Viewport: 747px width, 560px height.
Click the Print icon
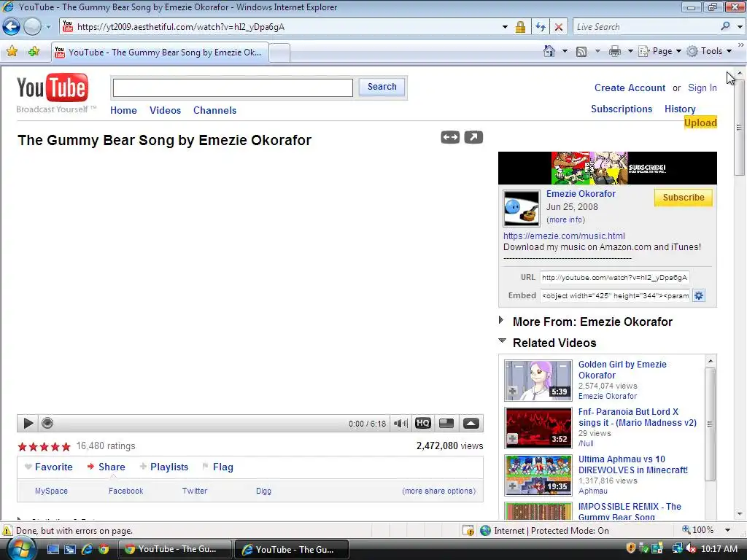point(615,52)
